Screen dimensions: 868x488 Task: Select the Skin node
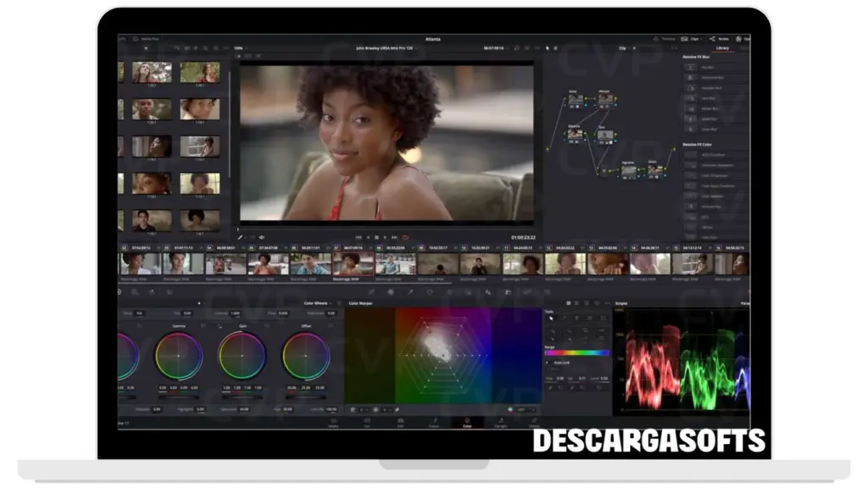pos(605,135)
